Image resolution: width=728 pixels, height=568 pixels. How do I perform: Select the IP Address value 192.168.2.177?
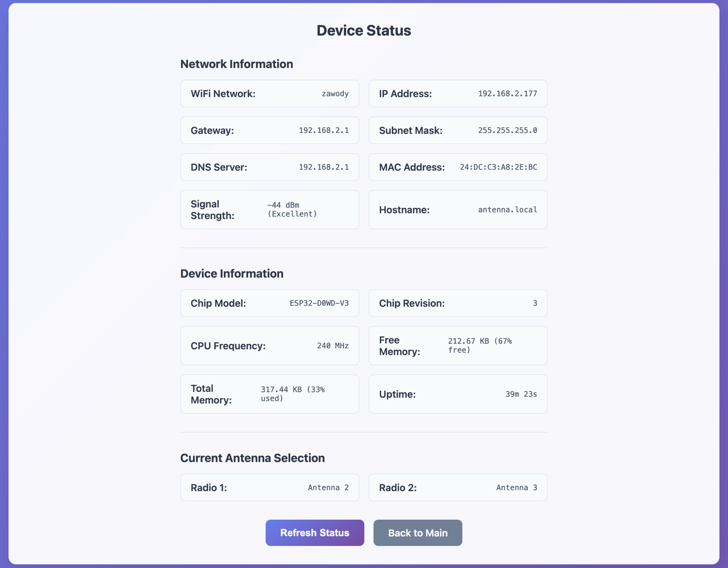tap(507, 93)
